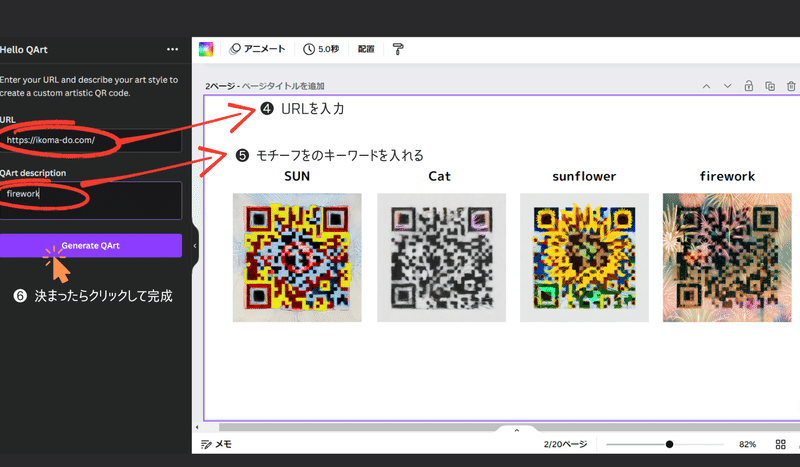Open the 配置 position panel
The height and width of the screenshot is (467, 800).
[366, 49]
